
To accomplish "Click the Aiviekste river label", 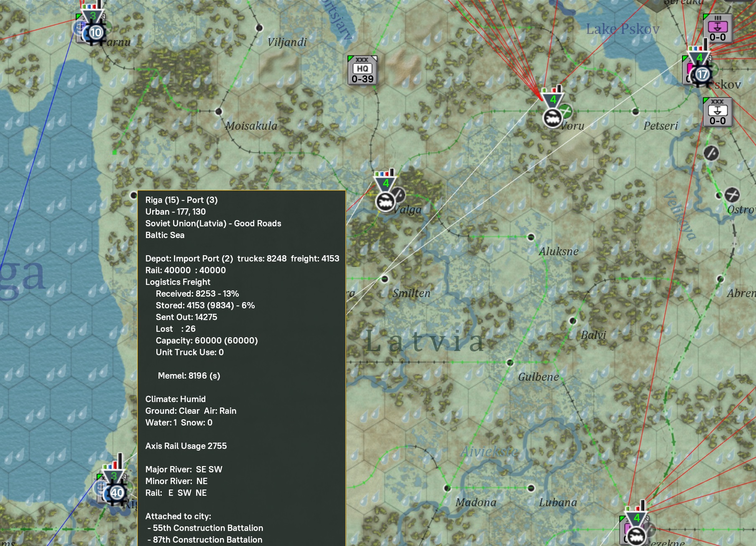I will click(489, 452).
